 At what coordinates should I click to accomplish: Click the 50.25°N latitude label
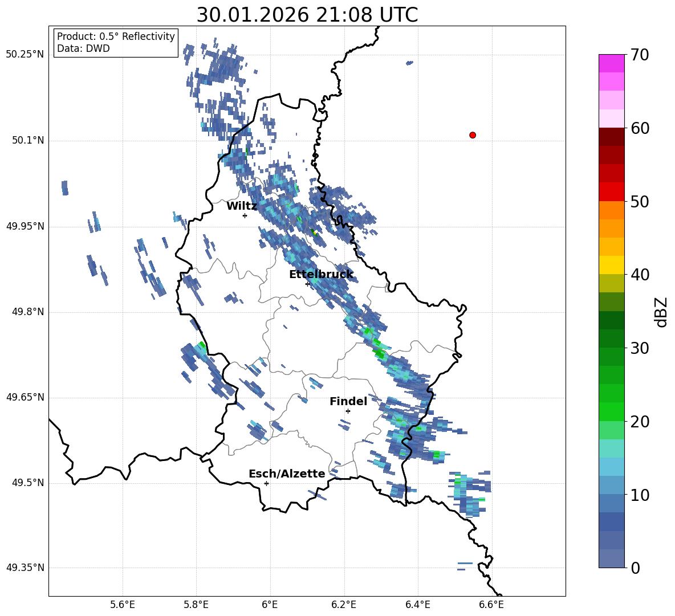pyautogui.click(x=25, y=55)
